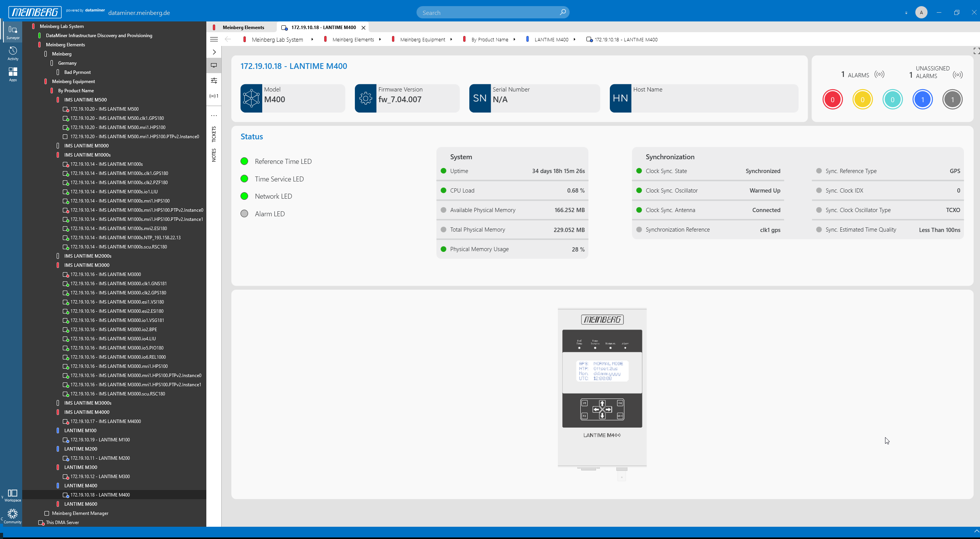Select DataMiner Infrastructure Discovery and Provisioning
Image resolution: width=980 pixels, height=539 pixels.
click(x=99, y=36)
